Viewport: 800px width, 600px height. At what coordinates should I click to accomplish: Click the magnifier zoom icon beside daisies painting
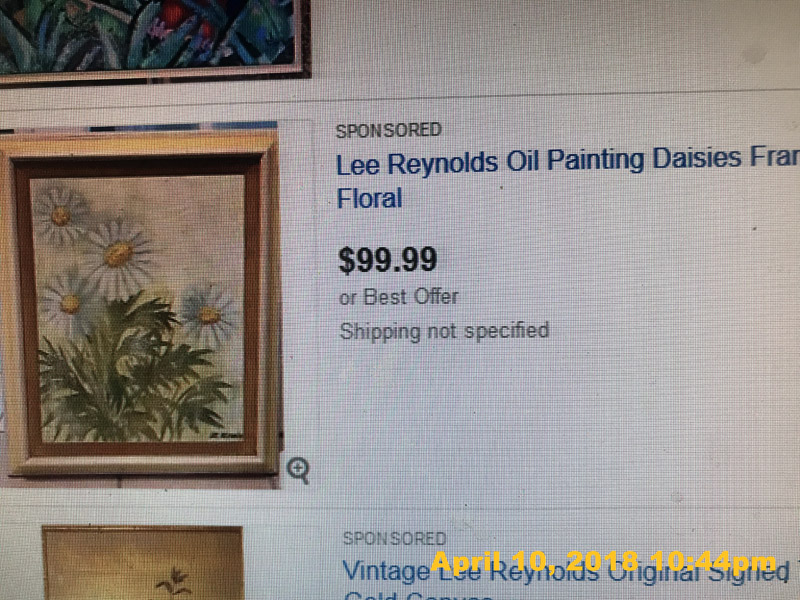coord(298,470)
